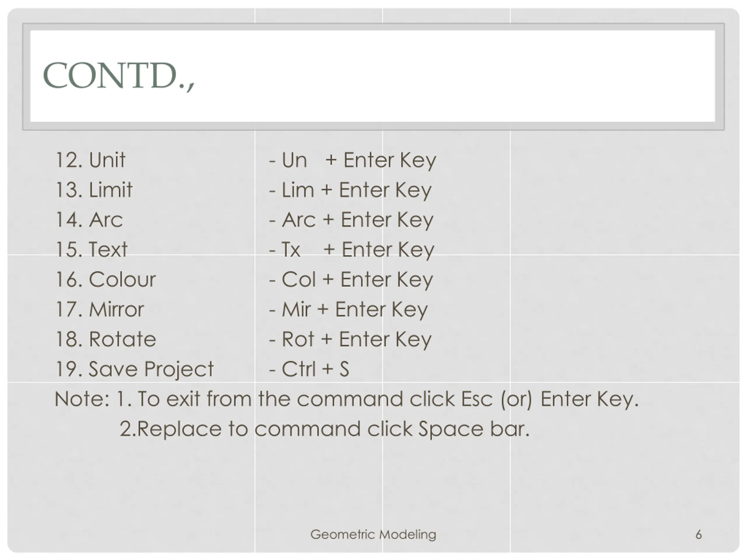Viewport: 747px width, 560px height.
Task: Select the '14. Arc' text
Action: (x=89, y=220)
